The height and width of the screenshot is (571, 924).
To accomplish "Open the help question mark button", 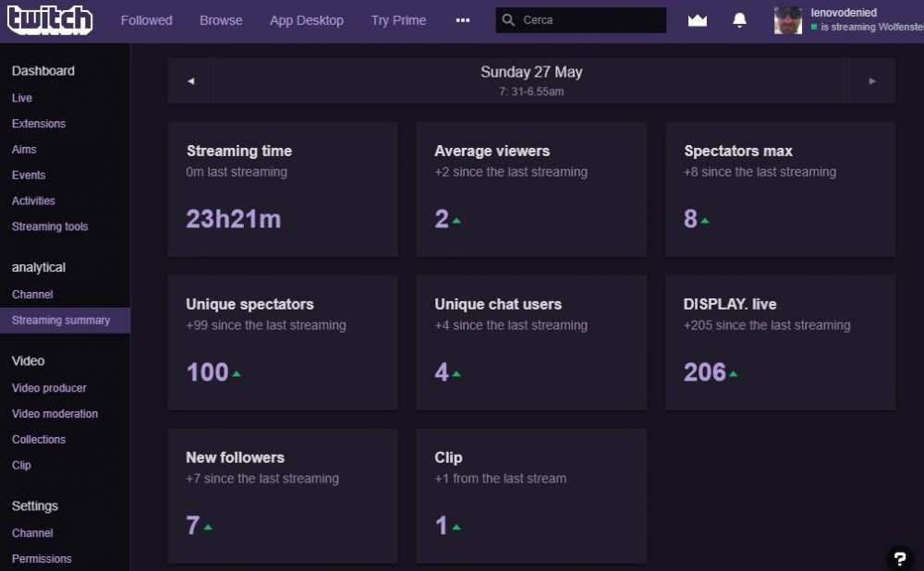I will tap(899, 558).
